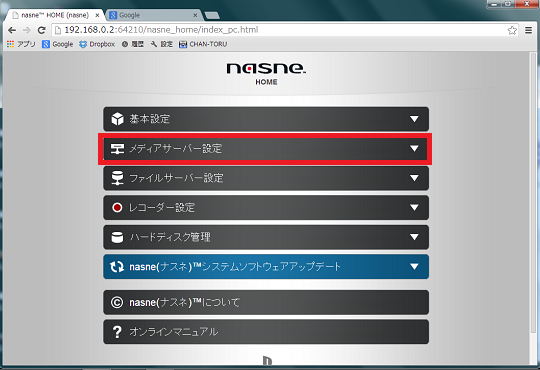Expand system software update dropdown arrow
The width and height of the screenshot is (540, 370).
414,267
